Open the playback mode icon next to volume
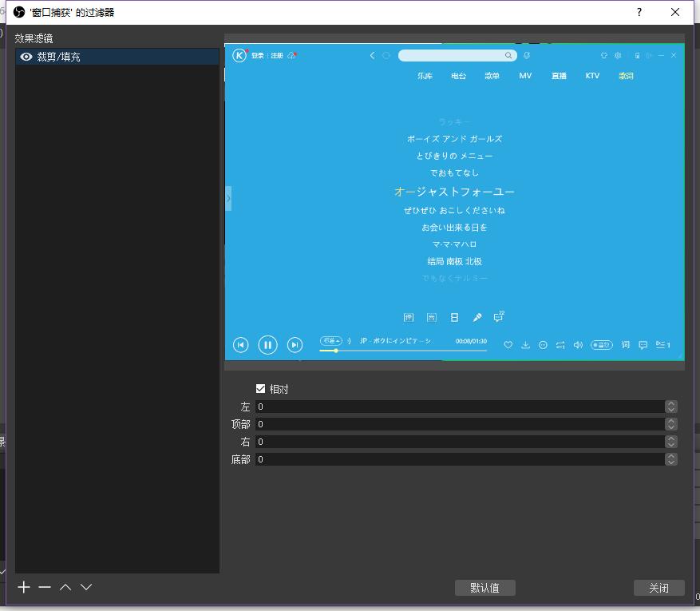Image resolution: width=700 pixels, height=611 pixels. click(561, 345)
